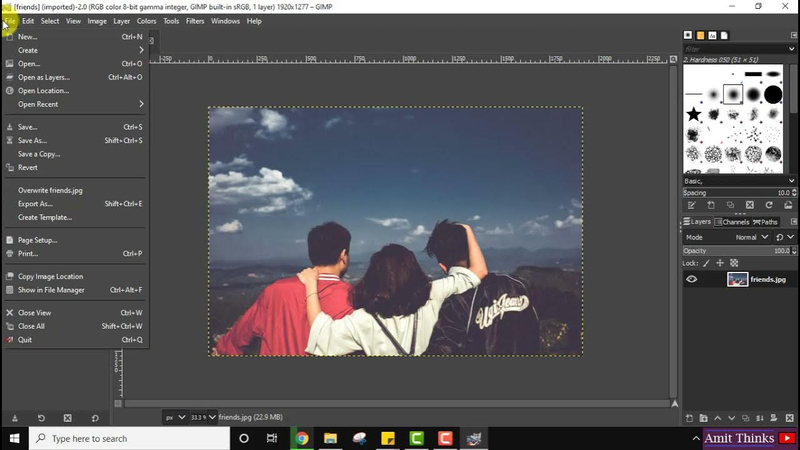Viewport: 800px width, 450px height.
Task: Click the canvas horizontal scrollbar
Action: (396, 404)
